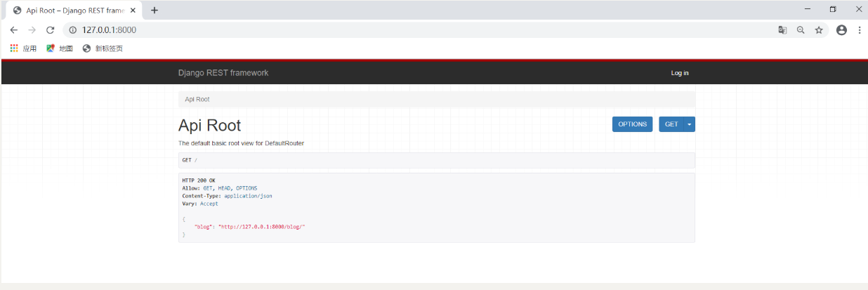Click the browser back arrow
Image resolution: width=868 pixels, height=290 pixels.
coord(14,30)
